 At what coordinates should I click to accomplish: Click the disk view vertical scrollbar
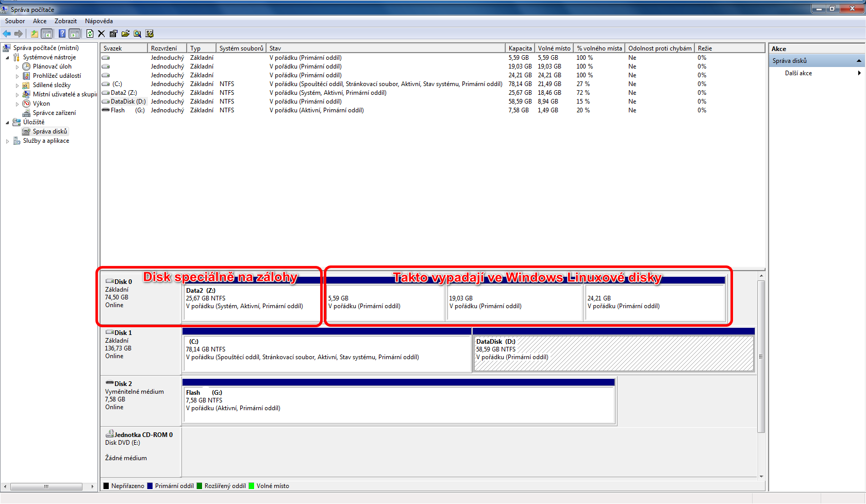pyautogui.click(x=761, y=357)
